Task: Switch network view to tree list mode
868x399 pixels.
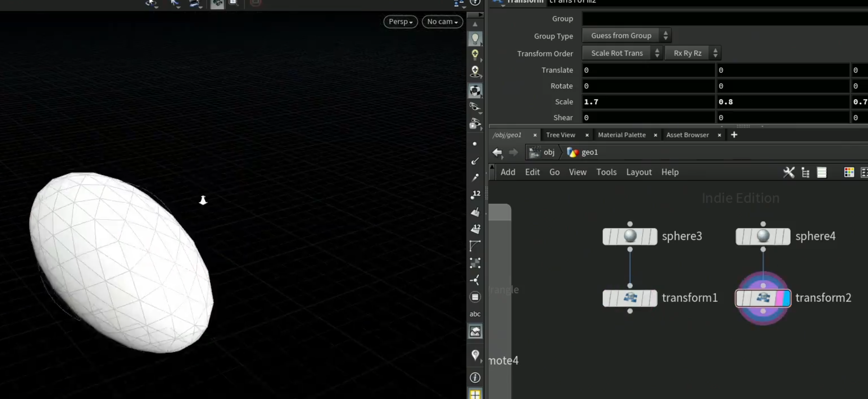Action: click(x=805, y=172)
